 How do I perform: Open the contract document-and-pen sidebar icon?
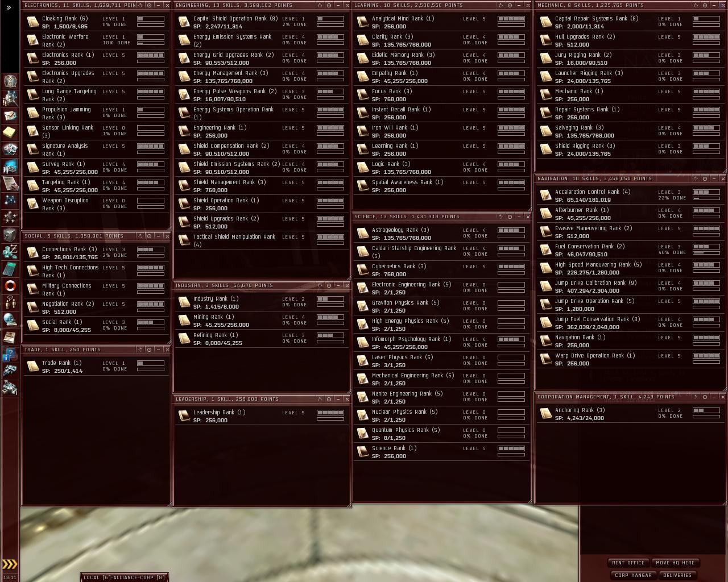[10, 183]
